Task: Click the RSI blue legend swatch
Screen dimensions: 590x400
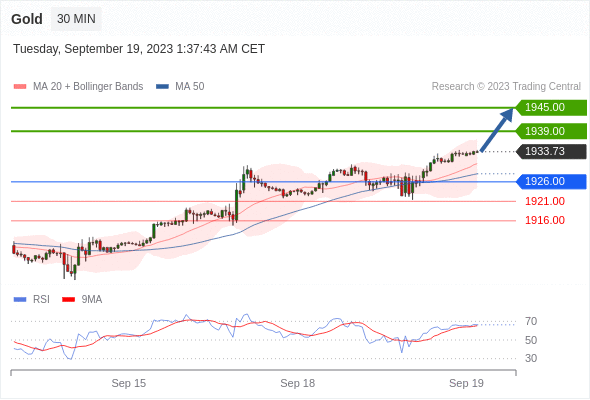Action: [x=20, y=300]
